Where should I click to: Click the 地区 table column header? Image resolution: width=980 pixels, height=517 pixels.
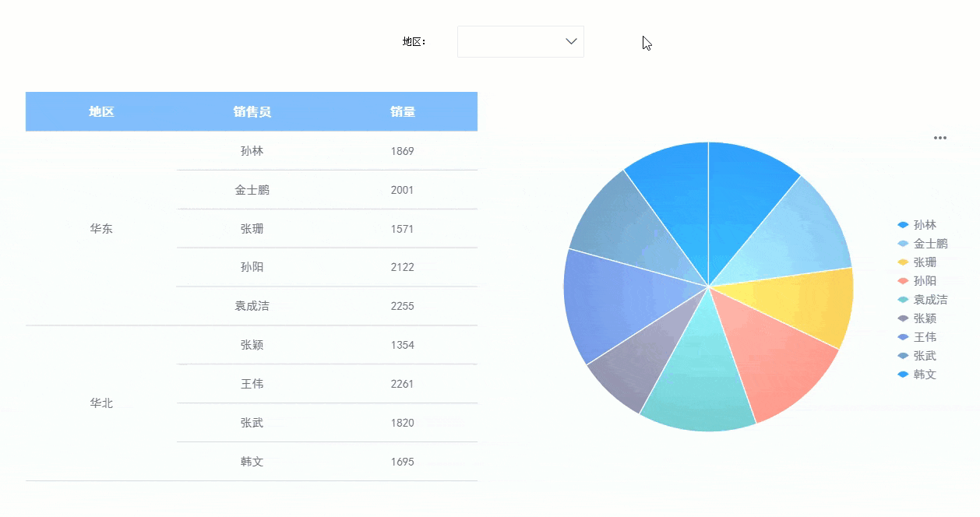pyautogui.click(x=101, y=111)
